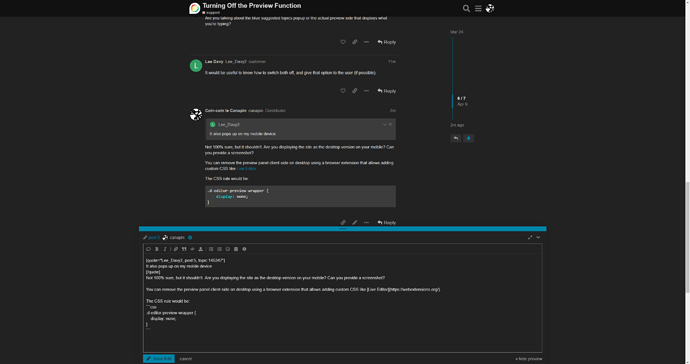The image size is (690, 364).
Task: Reply to the 'blue suggested topics popup' post
Action: (386, 42)
